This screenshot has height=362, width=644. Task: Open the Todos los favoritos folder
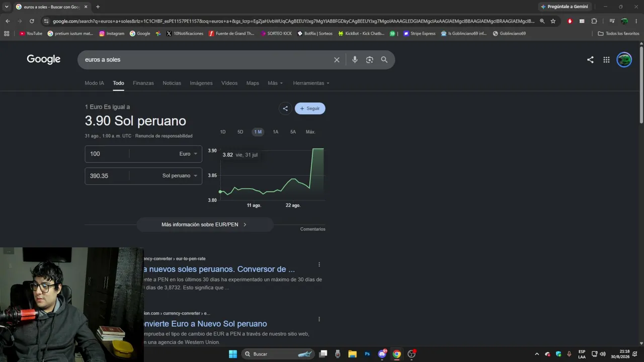[619, 34]
